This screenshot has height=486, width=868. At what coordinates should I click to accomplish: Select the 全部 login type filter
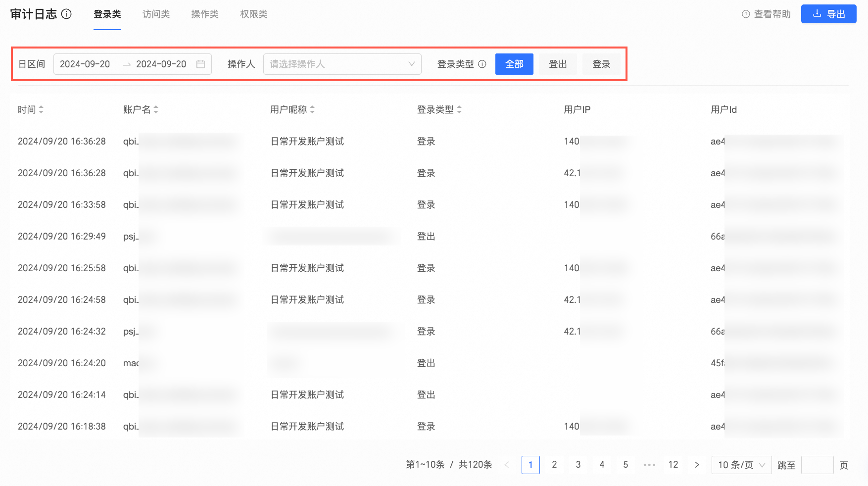coord(514,64)
